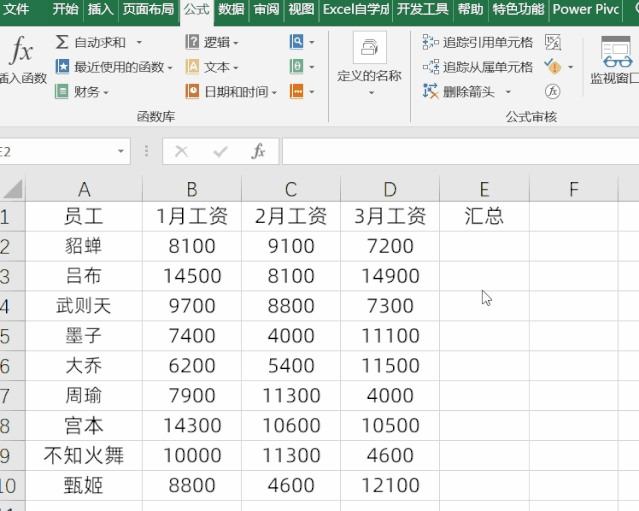Select column D header
This screenshot has height=511, width=639.
coord(390,189)
